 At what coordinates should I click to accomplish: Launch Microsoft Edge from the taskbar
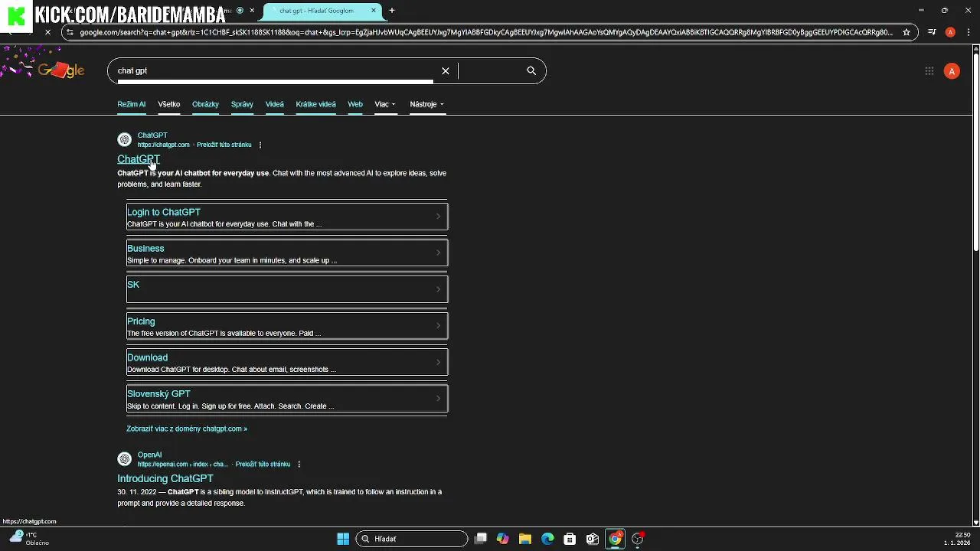point(547,539)
